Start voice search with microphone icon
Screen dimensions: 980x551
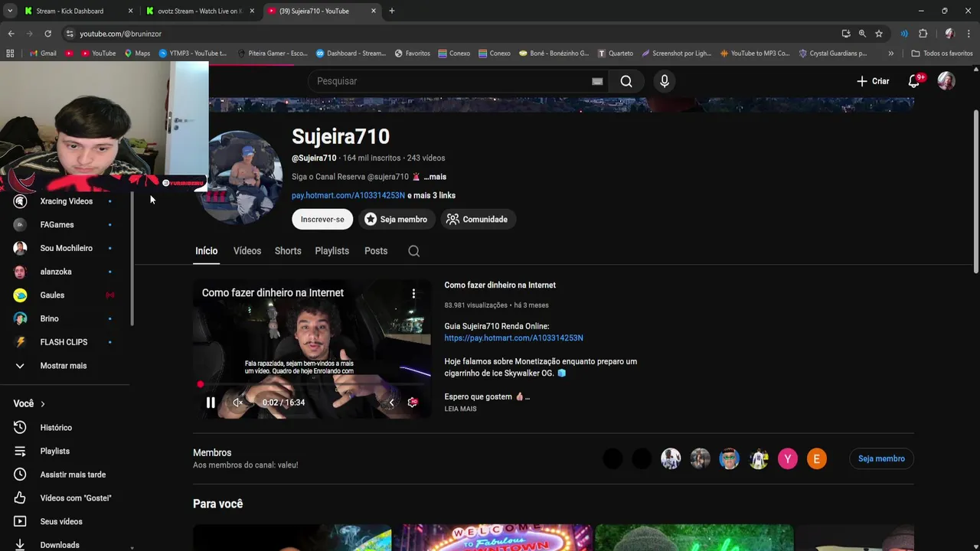coord(665,81)
